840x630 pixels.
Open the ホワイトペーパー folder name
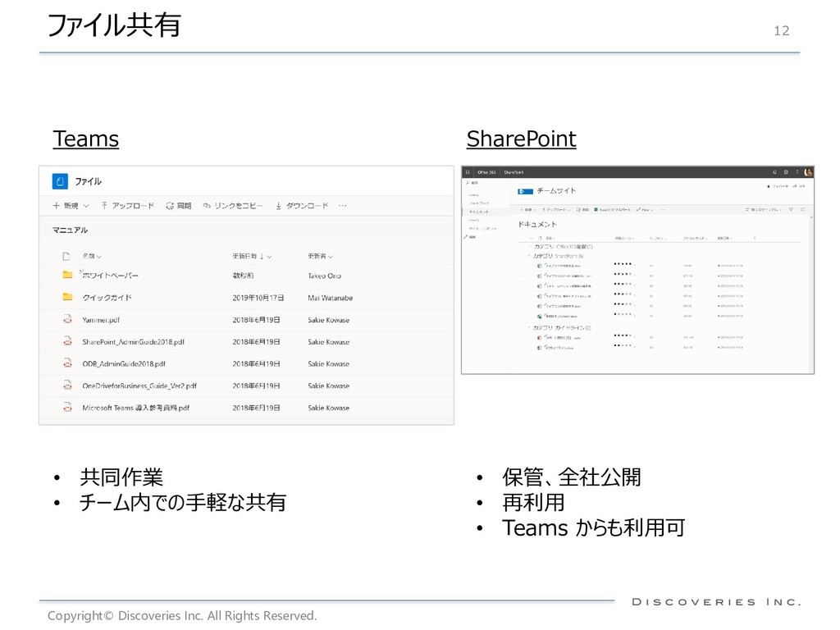click(x=111, y=276)
